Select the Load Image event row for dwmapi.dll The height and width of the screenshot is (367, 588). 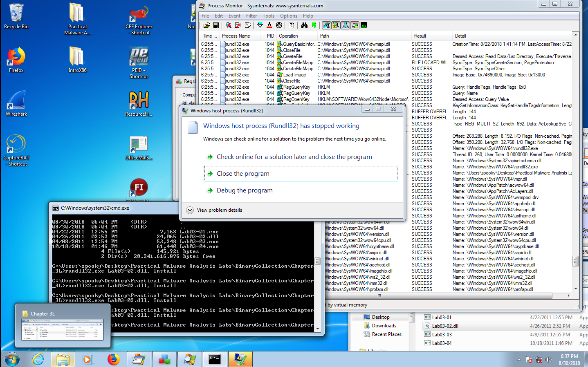pyautogui.click(x=386, y=75)
